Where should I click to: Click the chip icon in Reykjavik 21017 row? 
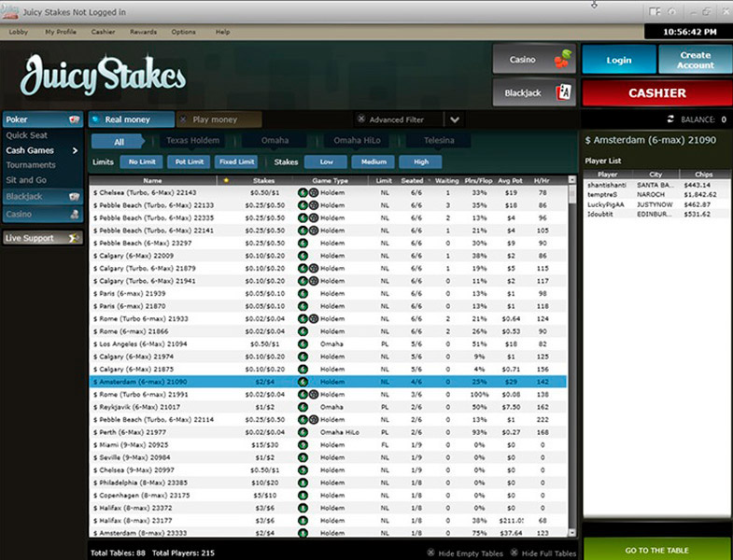tap(303, 407)
